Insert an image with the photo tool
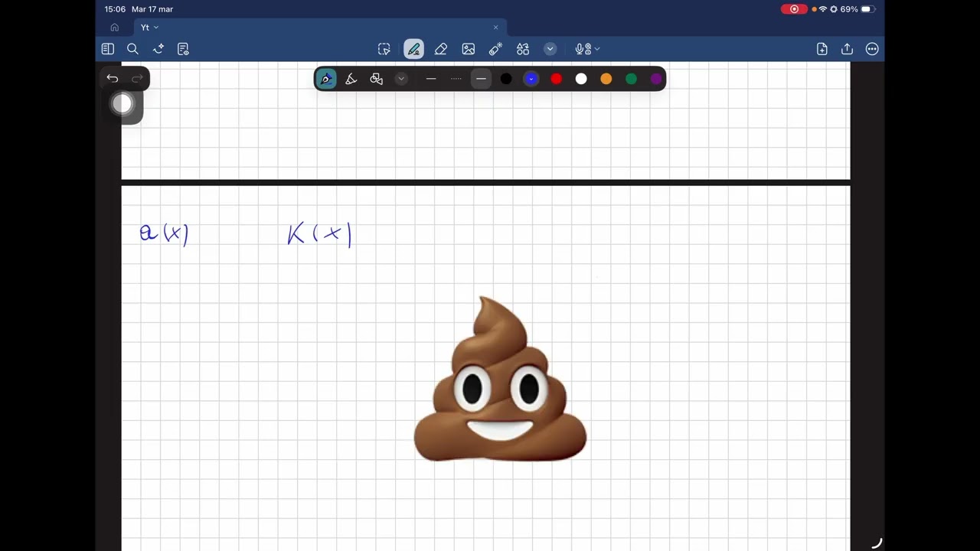Viewport: 980px width, 551px height. pyautogui.click(x=469, y=49)
